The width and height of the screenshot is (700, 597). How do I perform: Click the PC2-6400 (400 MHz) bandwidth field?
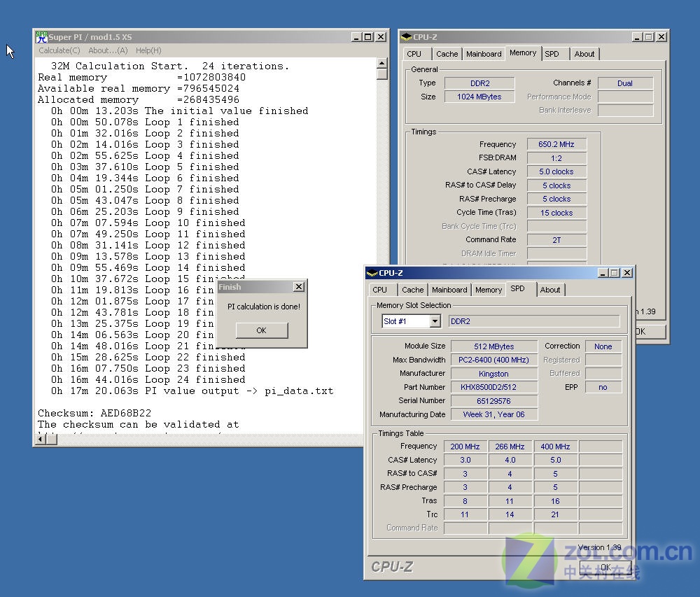(494, 360)
